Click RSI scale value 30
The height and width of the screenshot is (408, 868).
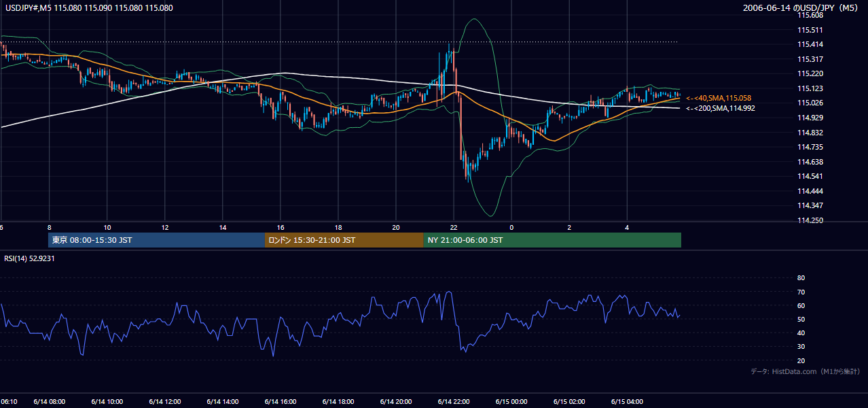[x=801, y=347]
